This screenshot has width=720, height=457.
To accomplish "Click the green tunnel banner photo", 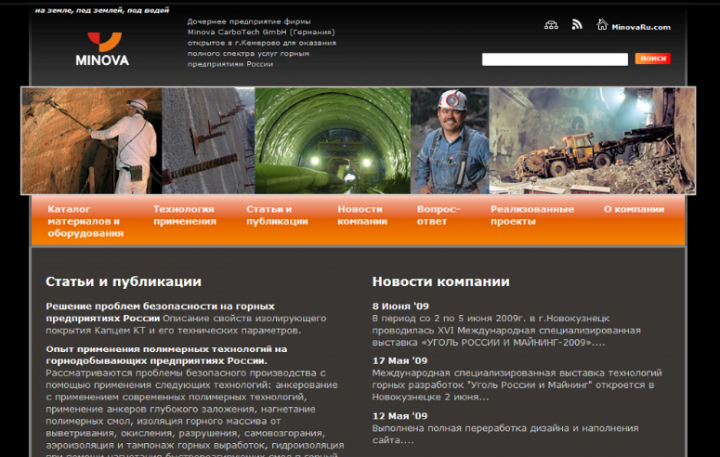I will point(332,141).
